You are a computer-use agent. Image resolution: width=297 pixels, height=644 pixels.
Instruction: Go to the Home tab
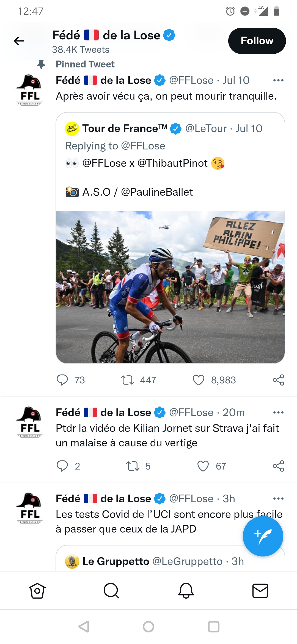(x=37, y=591)
